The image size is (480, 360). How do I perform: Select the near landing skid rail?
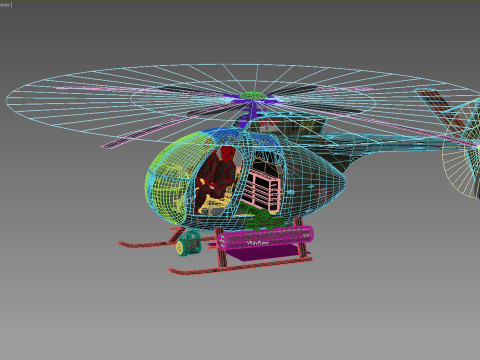pos(240,266)
